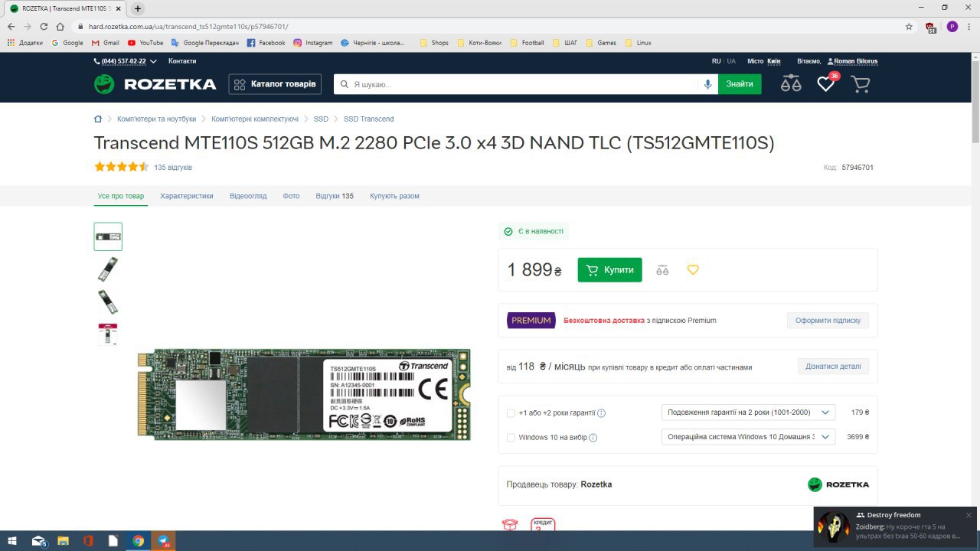980x551 pixels.
Task: Open comparison list scales icon in header
Action: (791, 84)
